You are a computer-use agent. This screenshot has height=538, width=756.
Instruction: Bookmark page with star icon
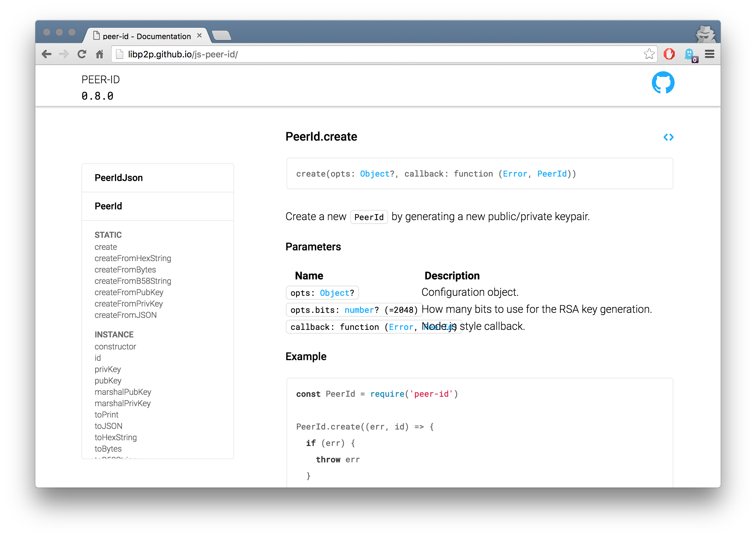click(649, 54)
